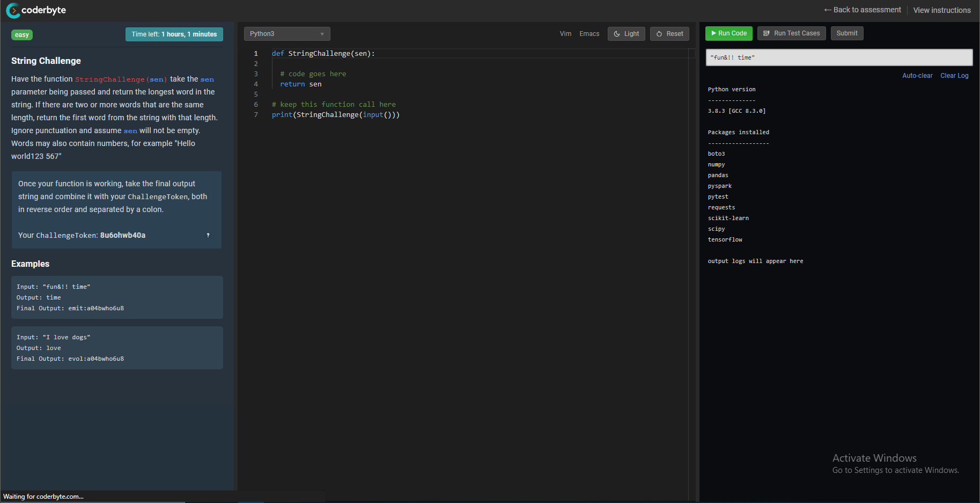Click the icon on the Run Test Cases button
This screenshot has width=980, height=503.
(767, 33)
